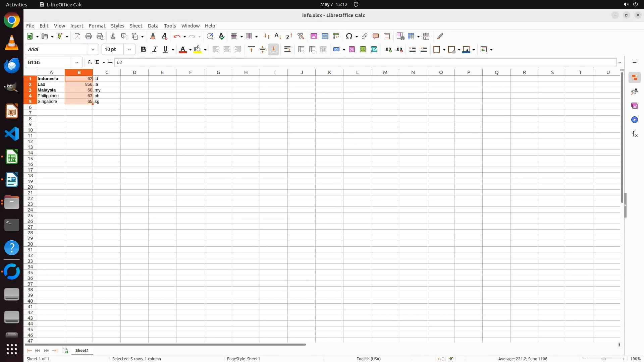Screen dimensions: 644x362
Task: Open the Function Wizard next to the Name Box
Action: [90, 62]
